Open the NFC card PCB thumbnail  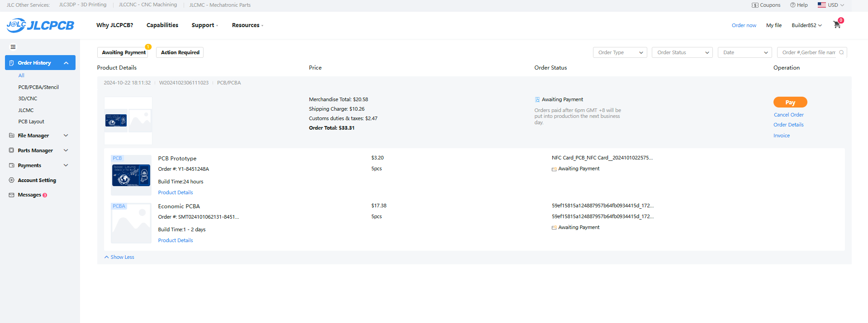pyautogui.click(x=131, y=175)
